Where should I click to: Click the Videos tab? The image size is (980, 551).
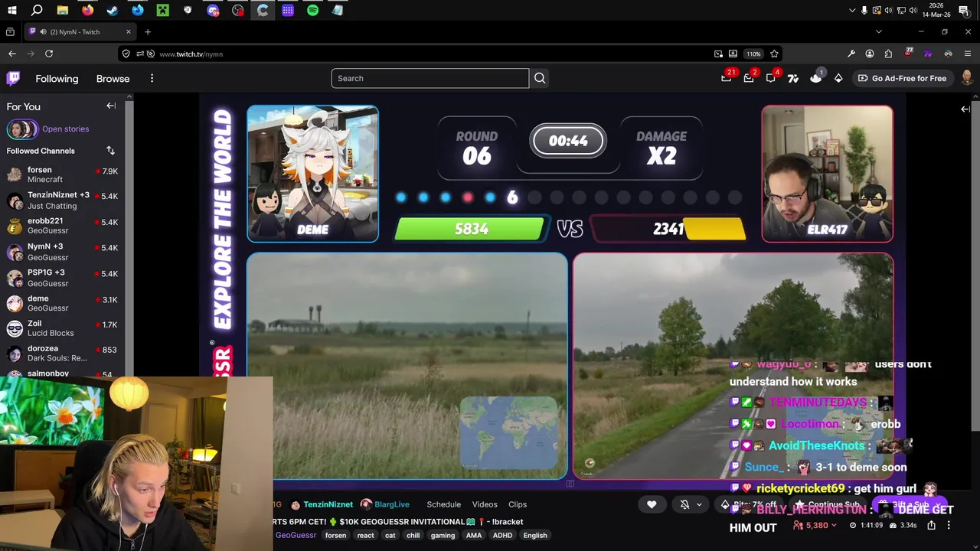[485, 504]
